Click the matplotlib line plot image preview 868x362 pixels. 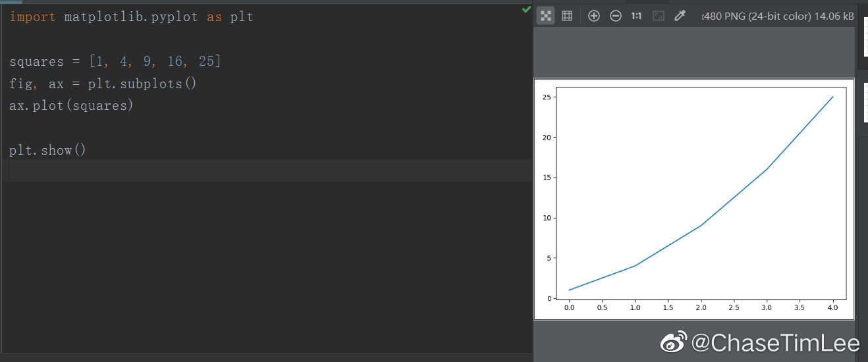coord(694,199)
